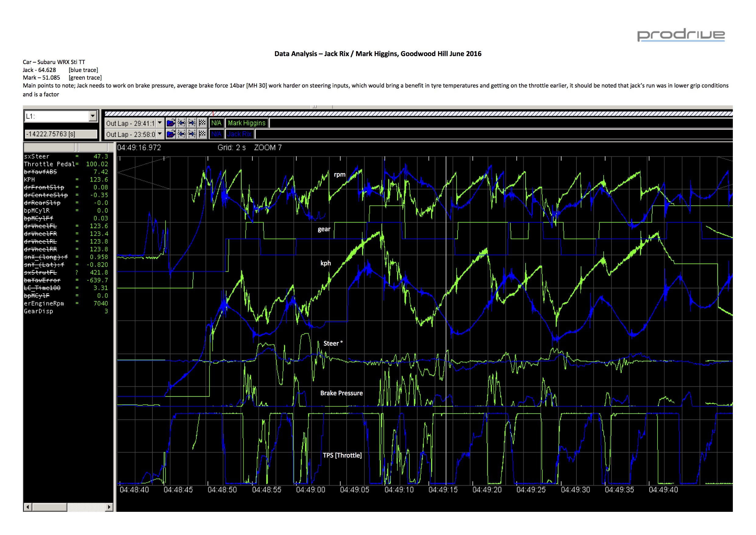Shift lap left icon in Jack Rix row

[x=181, y=134]
